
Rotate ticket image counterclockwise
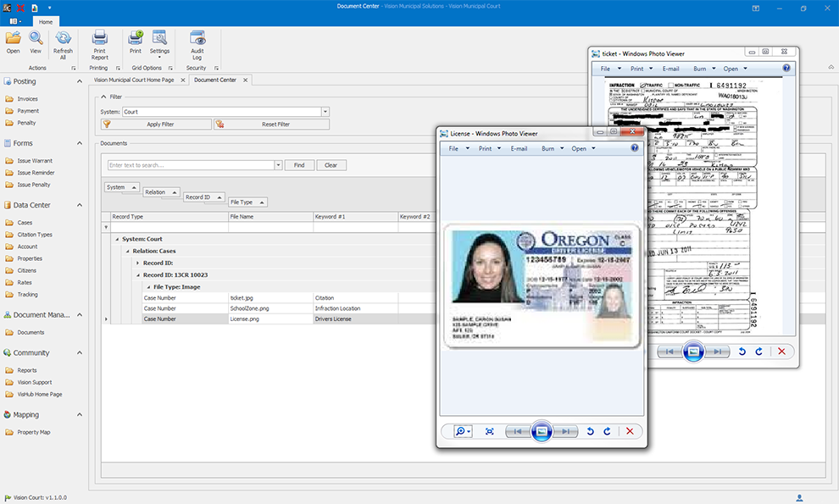pyautogui.click(x=742, y=352)
